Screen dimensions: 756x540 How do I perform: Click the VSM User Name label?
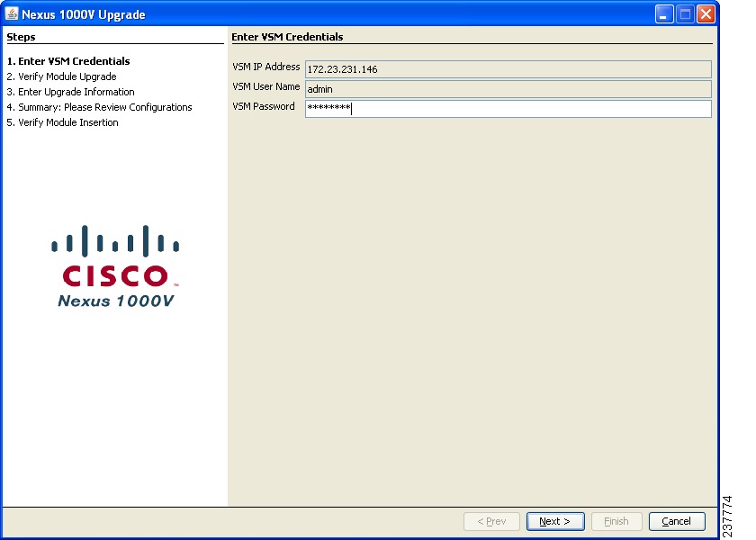266,86
